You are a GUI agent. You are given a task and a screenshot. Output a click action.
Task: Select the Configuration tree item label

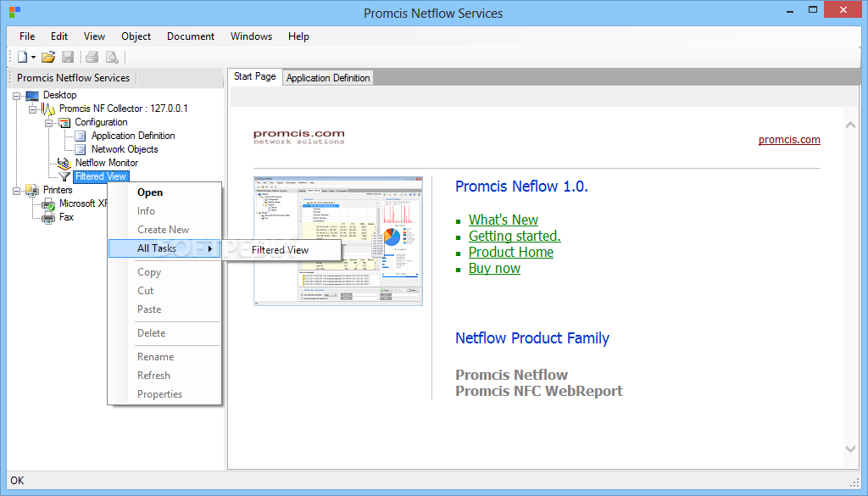(x=102, y=122)
